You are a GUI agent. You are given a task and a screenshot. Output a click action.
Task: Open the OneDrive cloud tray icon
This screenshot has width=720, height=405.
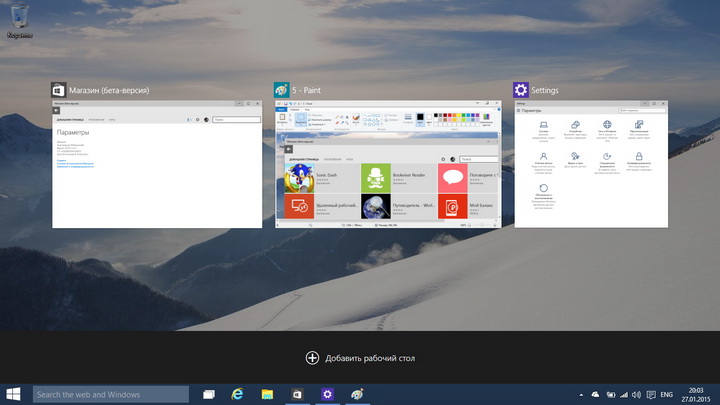coord(595,394)
